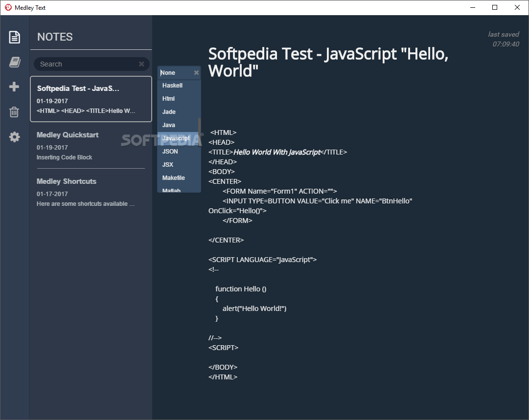Choose JSON from the language list
Image resolution: width=529 pixels, height=420 pixels.
click(x=179, y=152)
